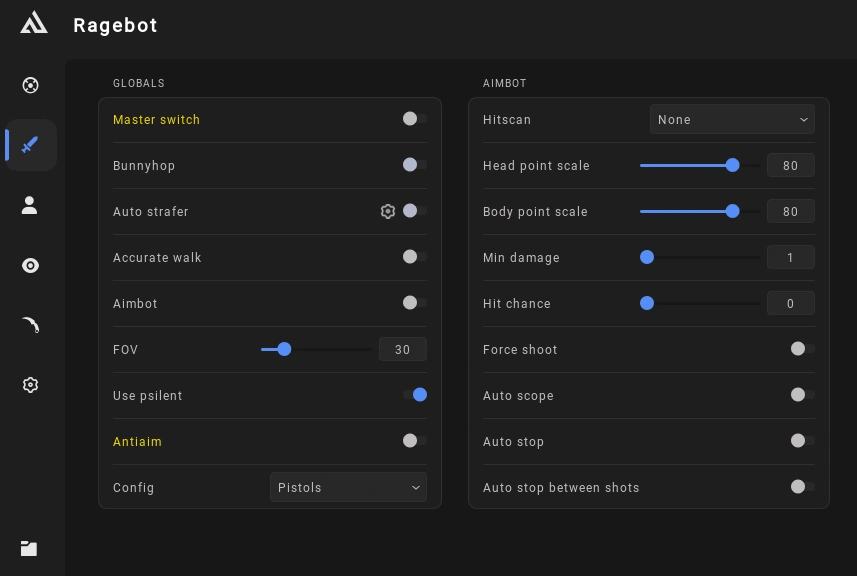Select the Min damage value box
This screenshot has width=857, height=576.
(x=791, y=257)
